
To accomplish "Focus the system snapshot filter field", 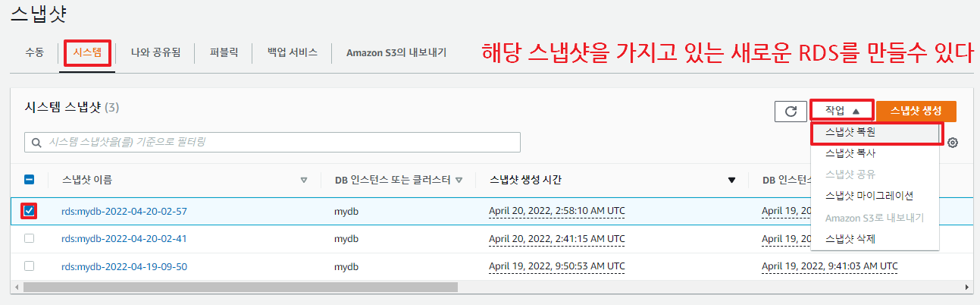I will pyautogui.click(x=273, y=143).
